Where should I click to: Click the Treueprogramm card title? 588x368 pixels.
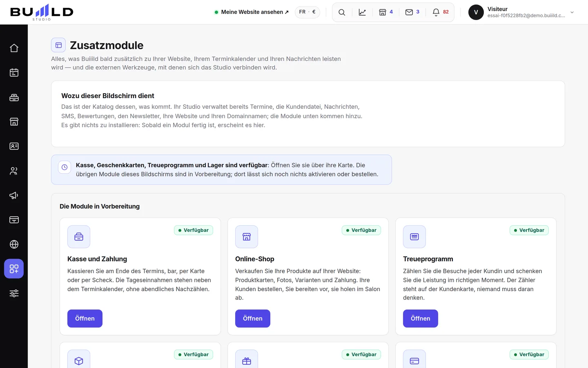428,259
